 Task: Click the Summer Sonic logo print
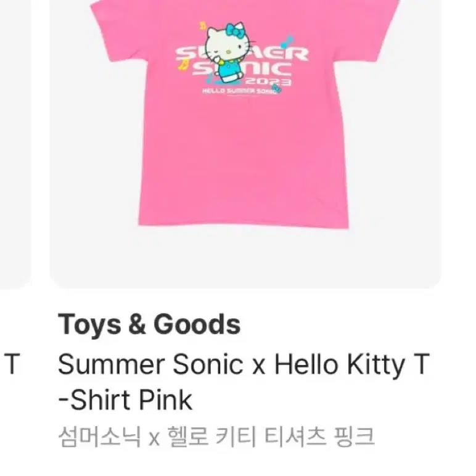pyautogui.click(x=242, y=62)
